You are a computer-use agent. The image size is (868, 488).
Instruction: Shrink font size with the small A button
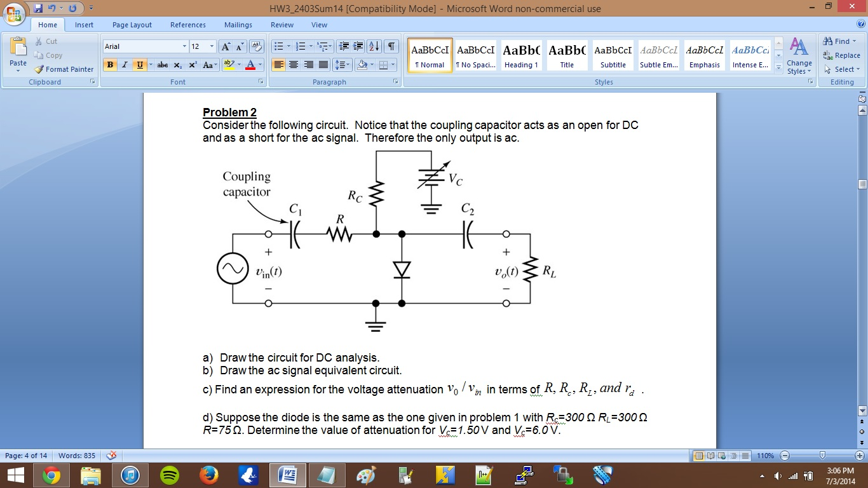pos(240,46)
